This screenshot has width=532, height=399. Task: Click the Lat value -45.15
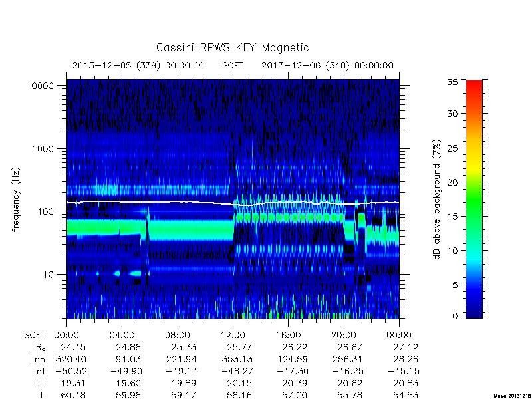pyautogui.click(x=403, y=371)
